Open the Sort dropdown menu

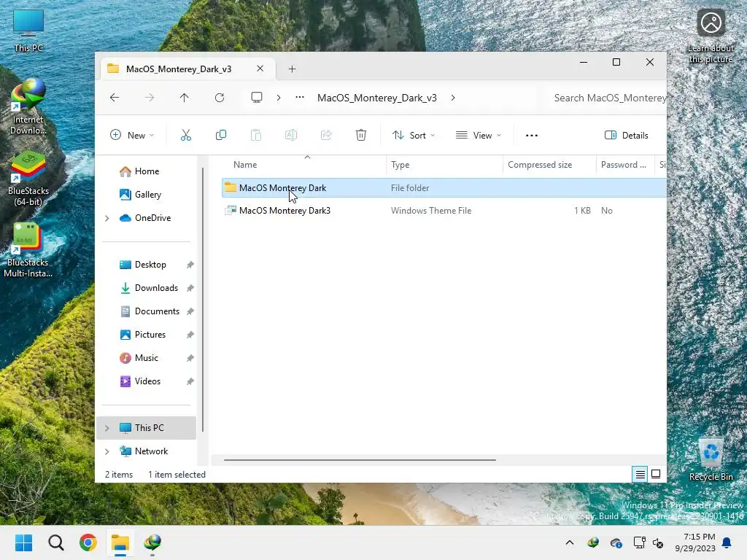pyautogui.click(x=414, y=135)
